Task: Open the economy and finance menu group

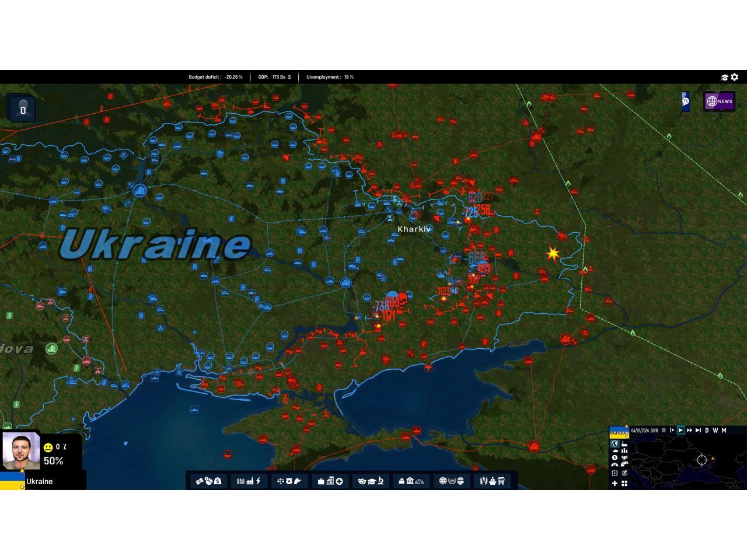Action: [x=208, y=481]
